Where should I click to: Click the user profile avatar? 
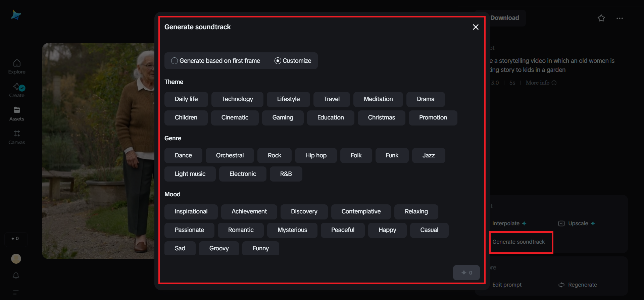point(16,259)
